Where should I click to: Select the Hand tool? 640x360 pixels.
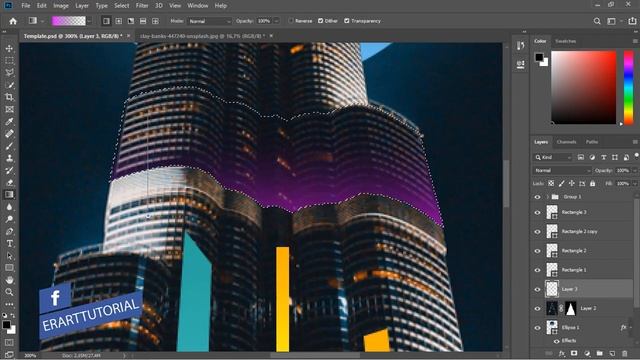[9, 280]
